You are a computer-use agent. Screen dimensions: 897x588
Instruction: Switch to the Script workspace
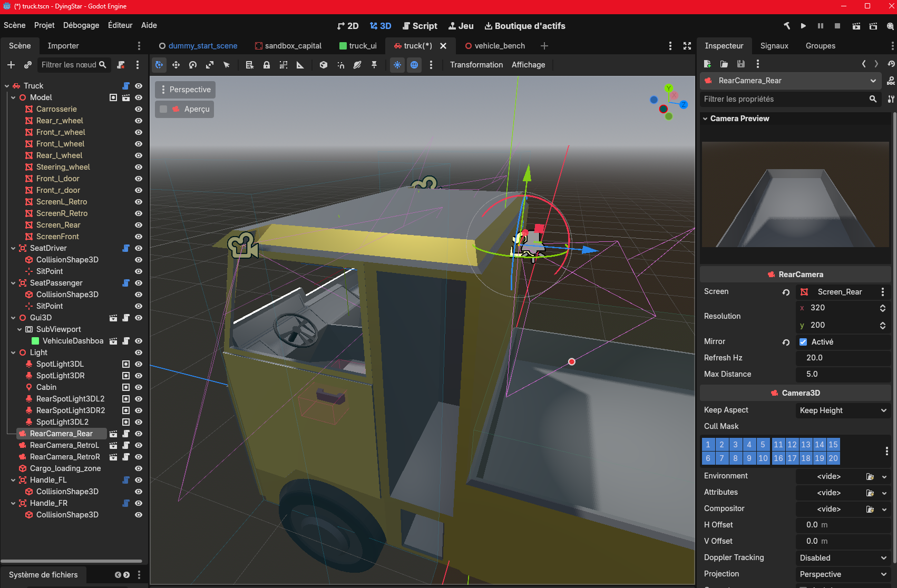[420, 26]
